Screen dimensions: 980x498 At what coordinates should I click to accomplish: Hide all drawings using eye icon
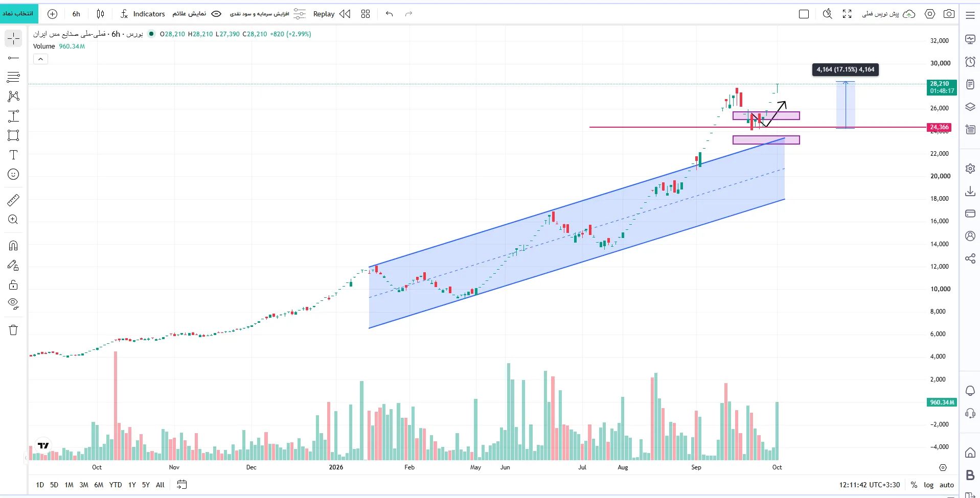click(x=13, y=304)
